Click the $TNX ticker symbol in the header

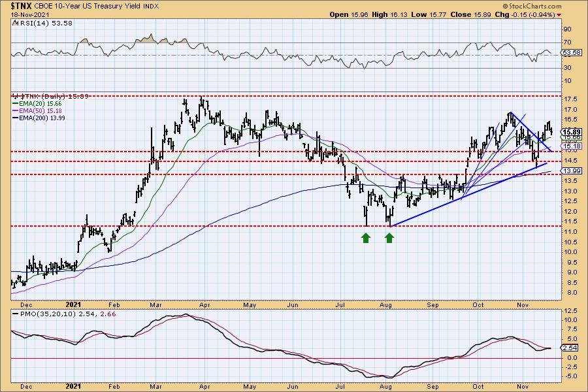pos(22,6)
